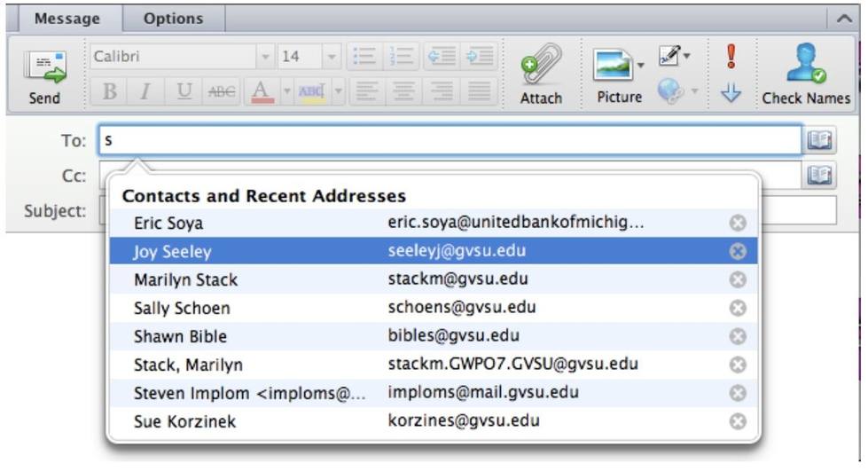The width and height of the screenshot is (868, 471).
Task: Open the font color dropdown arrow
Action: pyautogui.click(x=286, y=91)
